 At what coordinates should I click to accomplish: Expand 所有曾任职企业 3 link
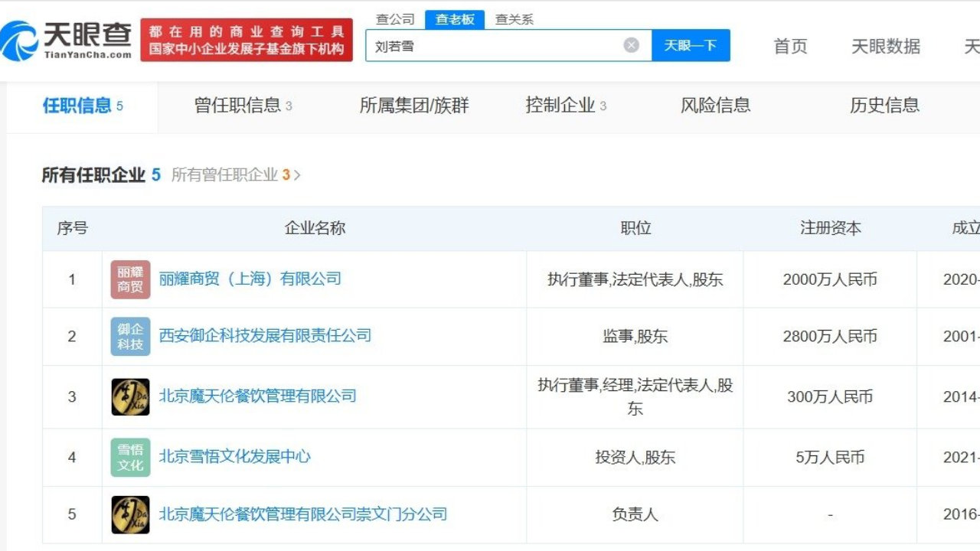[x=236, y=175]
